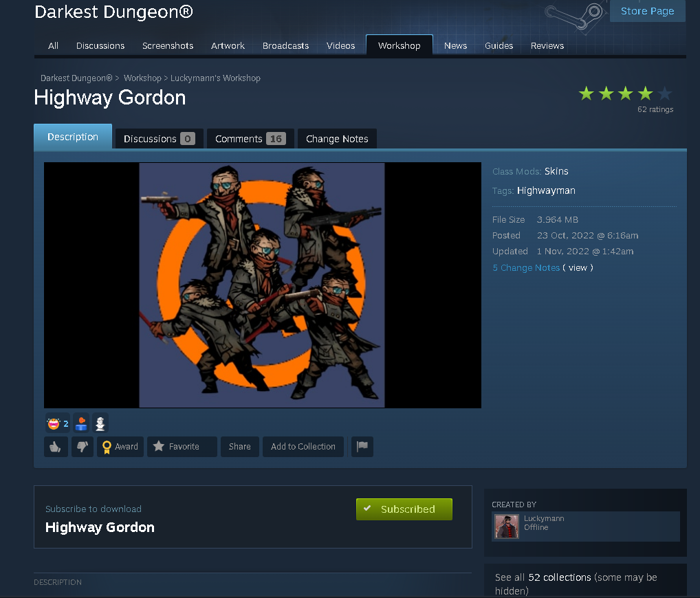The image size is (700, 598).
Task: Open the Discussions hub tab
Action: pos(100,45)
